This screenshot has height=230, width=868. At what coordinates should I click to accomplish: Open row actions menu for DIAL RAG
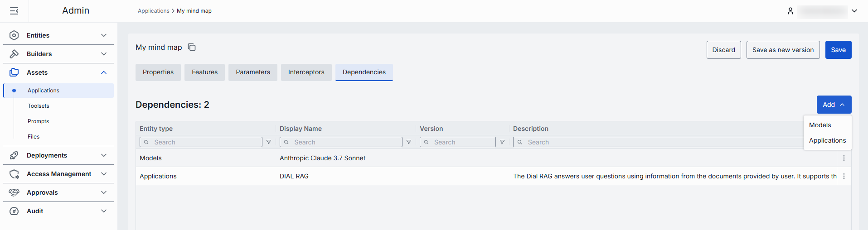point(844,176)
